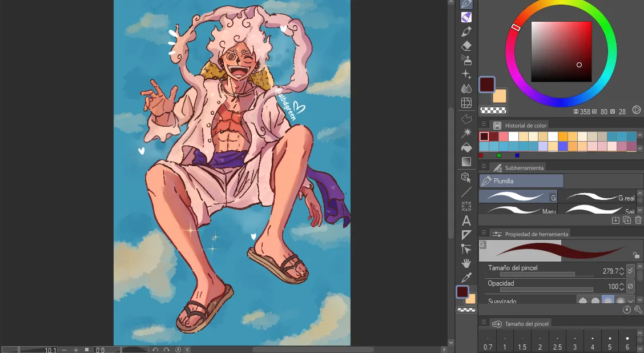Image resolution: width=644 pixels, height=353 pixels.
Task: Switch to the Tamaño del pincel tab
Action: pyautogui.click(x=521, y=324)
